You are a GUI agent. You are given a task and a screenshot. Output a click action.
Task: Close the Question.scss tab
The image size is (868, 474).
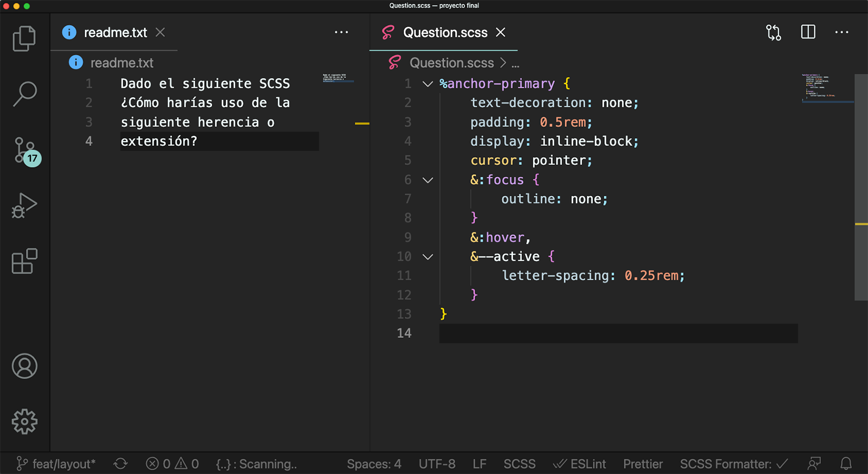click(x=501, y=33)
